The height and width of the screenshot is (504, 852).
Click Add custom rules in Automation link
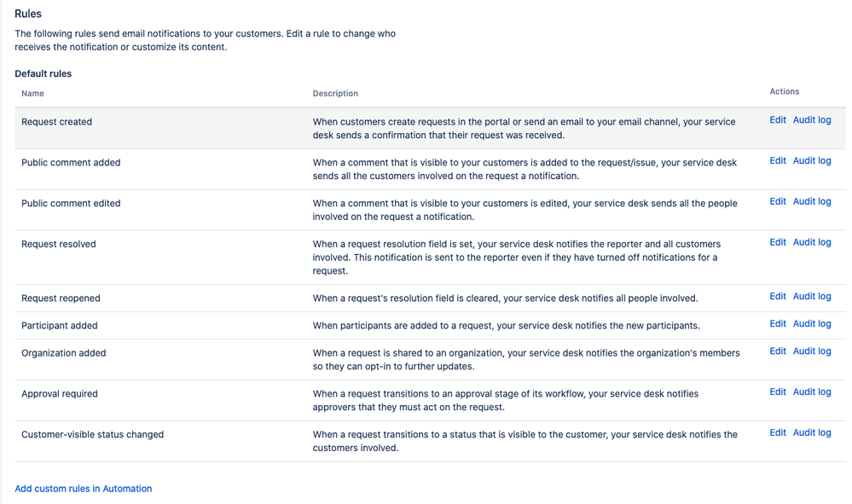pos(83,489)
